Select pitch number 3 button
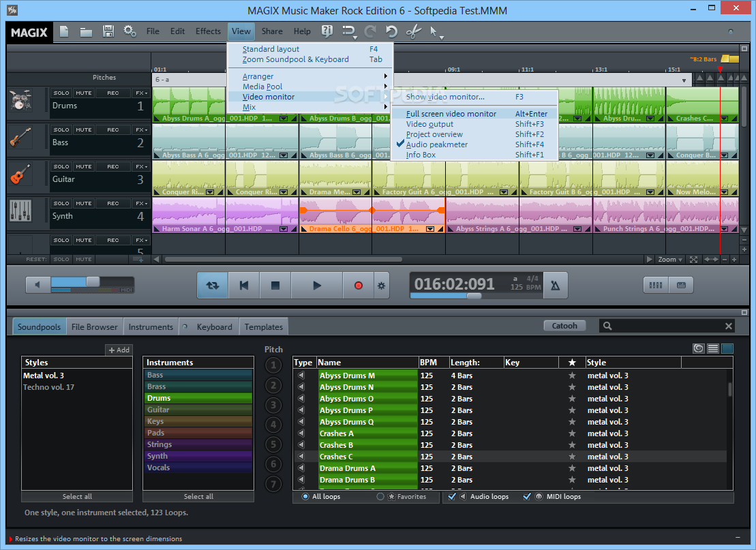756x550 pixels. point(273,405)
